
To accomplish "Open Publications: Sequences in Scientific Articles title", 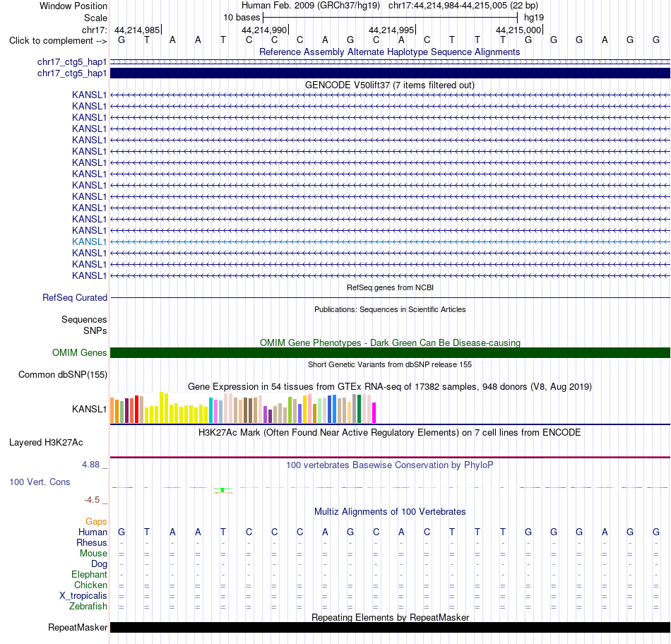I will [x=390, y=309].
